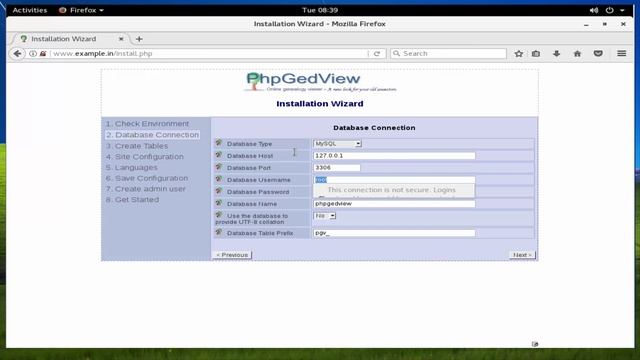Viewport: 640px width, 360px height.
Task: Click the connection not secure warning popup
Action: click(x=394, y=191)
